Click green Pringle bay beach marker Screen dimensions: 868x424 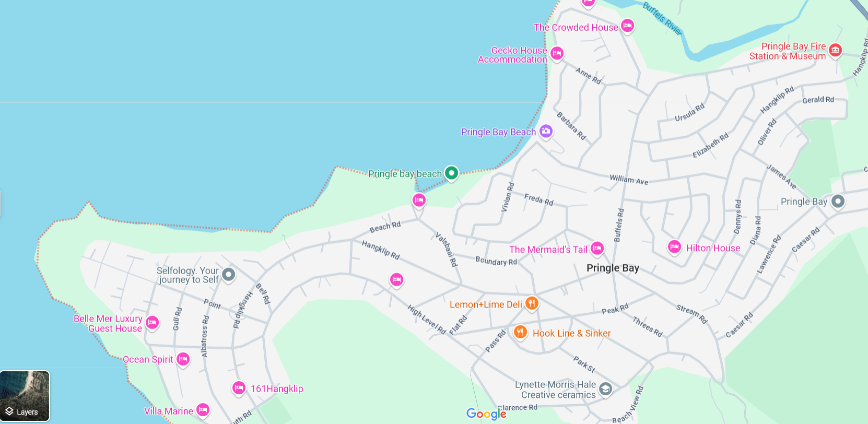click(451, 173)
